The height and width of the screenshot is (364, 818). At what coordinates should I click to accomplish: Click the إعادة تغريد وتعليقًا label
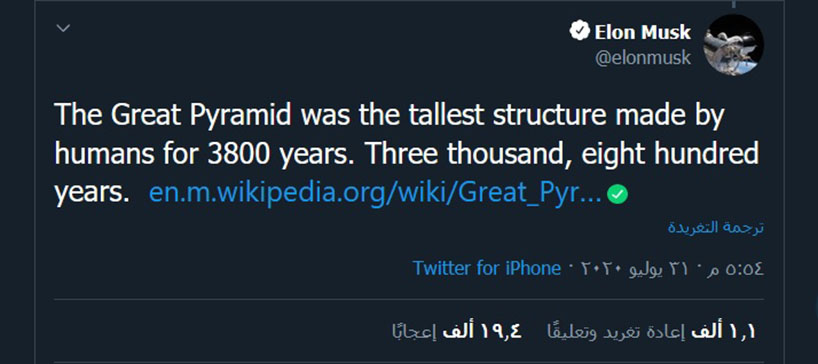pyautogui.click(x=616, y=332)
